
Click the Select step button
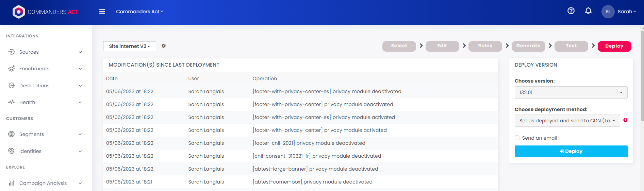(399, 46)
